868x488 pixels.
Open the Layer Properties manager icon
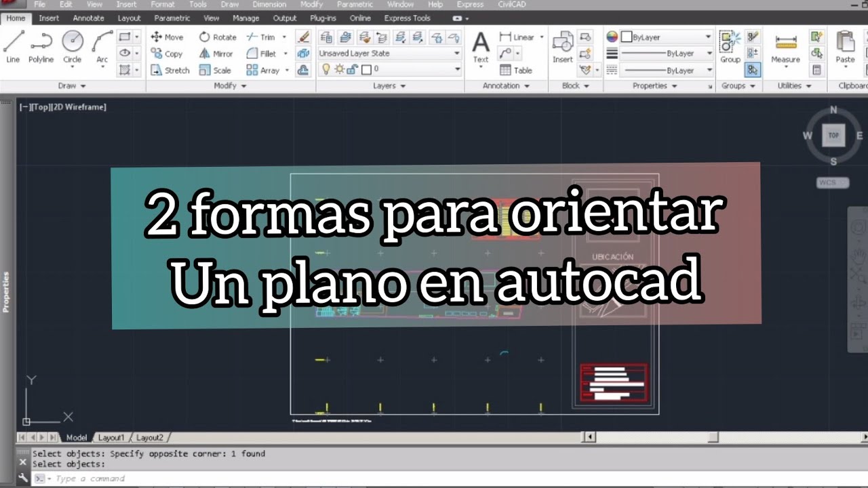click(x=326, y=37)
